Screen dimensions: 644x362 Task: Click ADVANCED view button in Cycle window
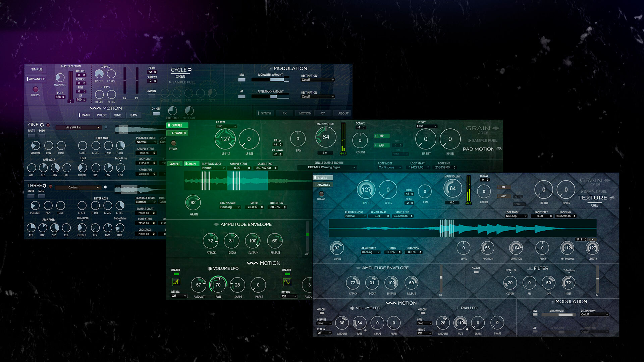[37, 79]
